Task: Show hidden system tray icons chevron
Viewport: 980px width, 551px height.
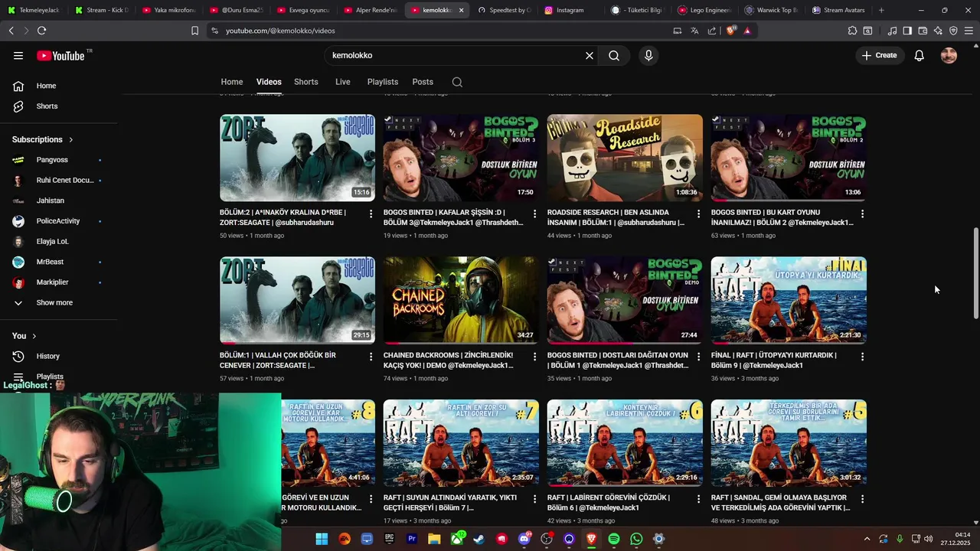Action: (867, 539)
